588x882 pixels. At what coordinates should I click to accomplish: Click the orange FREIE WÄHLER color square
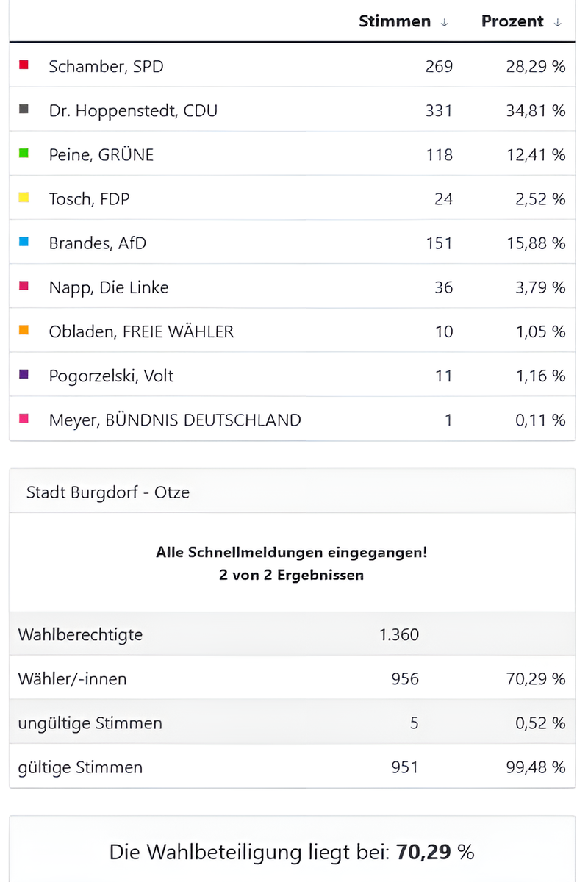click(x=23, y=330)
